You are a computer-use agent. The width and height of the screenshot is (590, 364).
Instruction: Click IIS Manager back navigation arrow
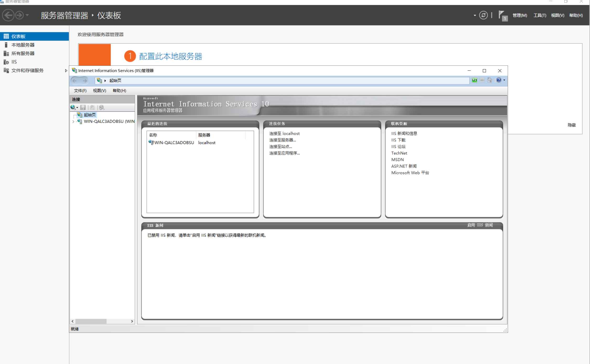(75, 81)
